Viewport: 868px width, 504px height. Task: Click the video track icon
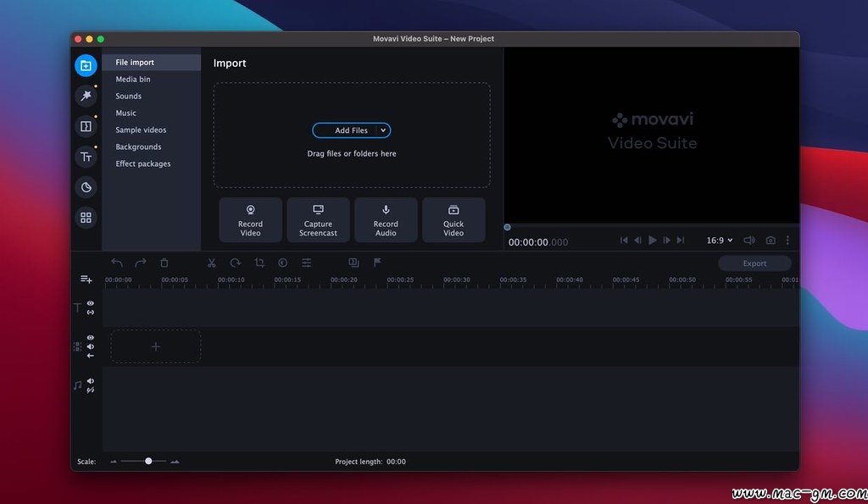coord(77,347)
